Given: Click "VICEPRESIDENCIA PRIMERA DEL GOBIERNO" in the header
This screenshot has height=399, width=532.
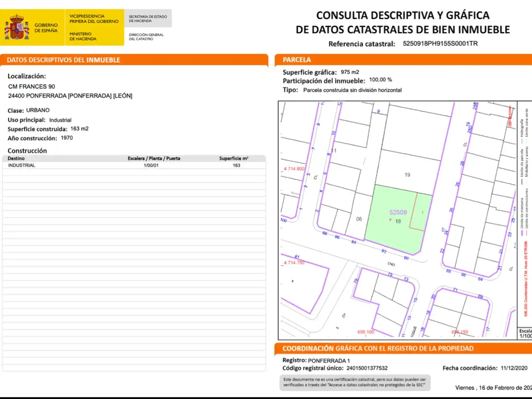Looking at the screenshot, I should [x=94, y=18].
